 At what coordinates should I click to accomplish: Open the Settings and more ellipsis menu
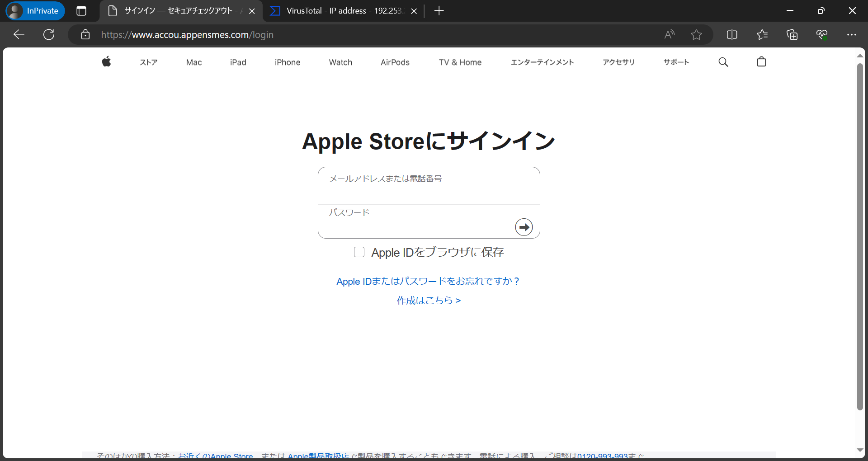coord(852,35)
